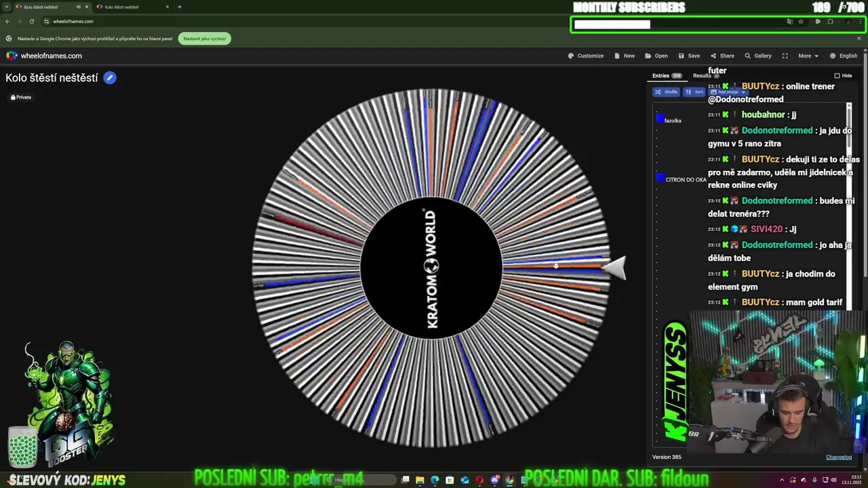Open Discord from the taskbar

tap(495, 480)
